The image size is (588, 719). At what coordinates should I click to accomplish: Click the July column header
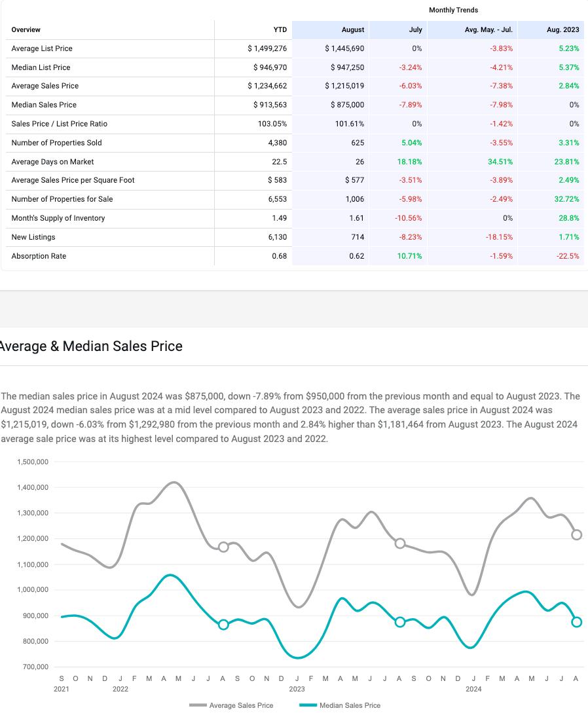415,29
